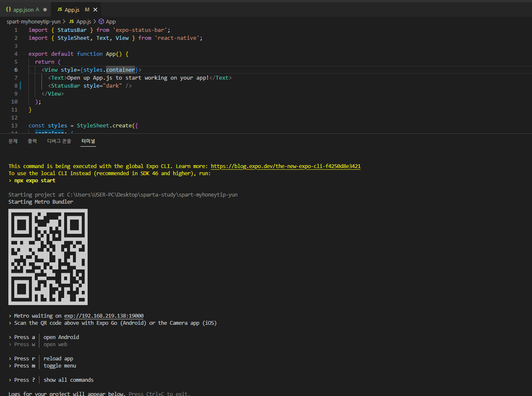Viewport: 532px width, 396px height.
Task: Open the 디버그 콘솔 panel tab
Action: [x=59, y=141]
